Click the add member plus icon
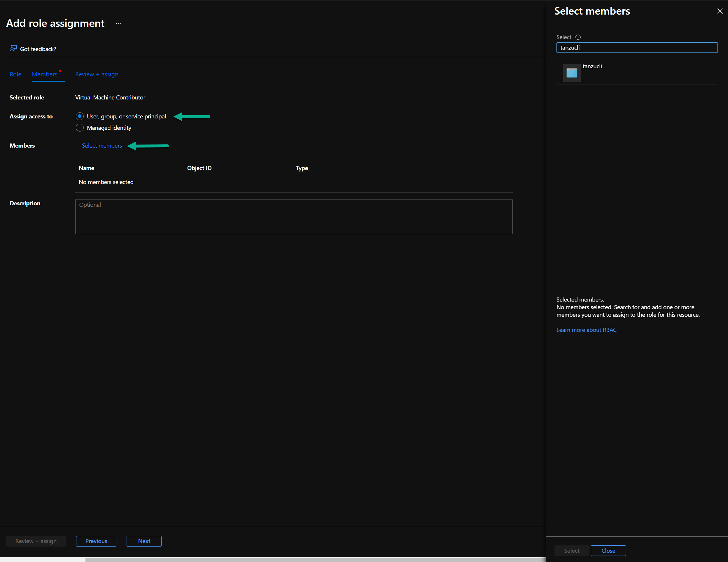The width and height of the screenshot is (728, 562). (77, 145)
